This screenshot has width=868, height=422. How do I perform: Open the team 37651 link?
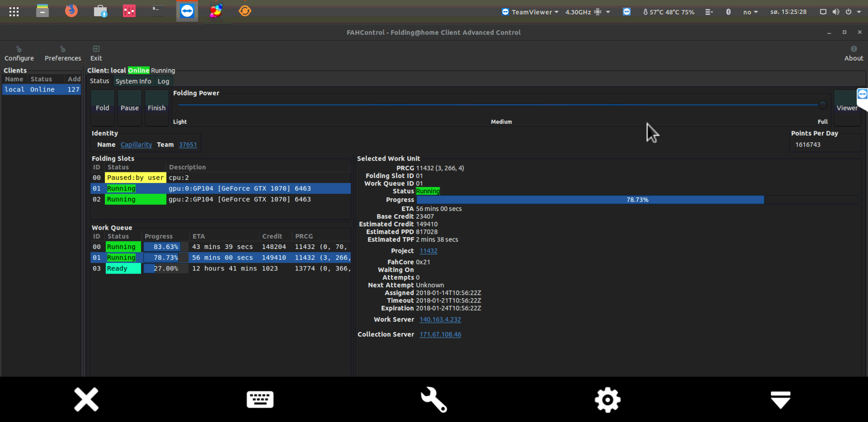tap(188, 145)
